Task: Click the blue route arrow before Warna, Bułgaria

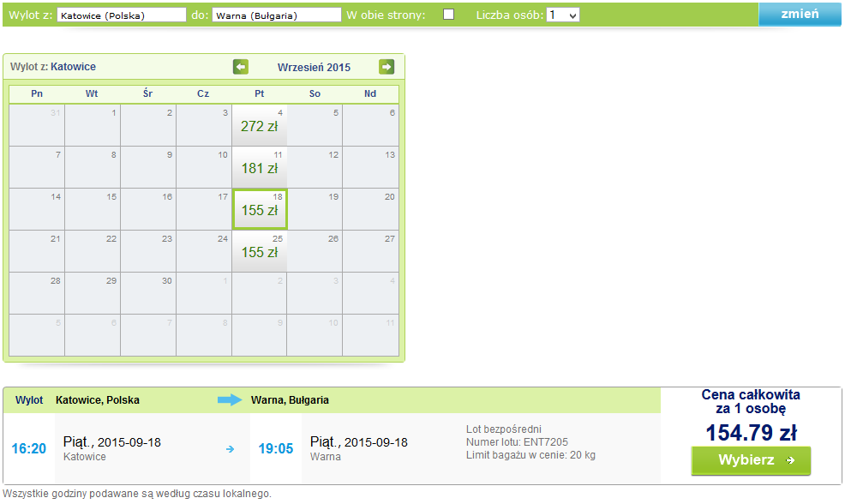Action: (x=231, y=400)
